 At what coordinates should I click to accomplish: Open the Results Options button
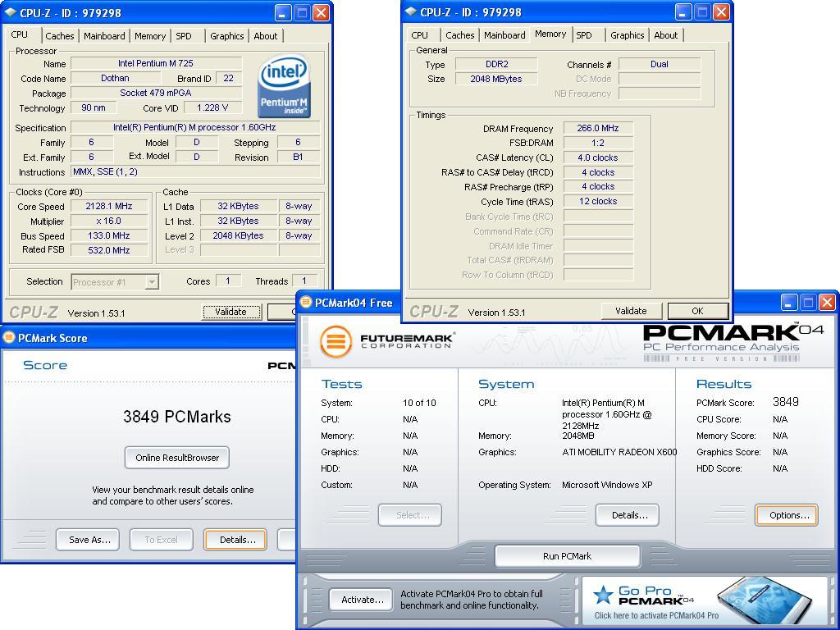(x=787, y=515)
